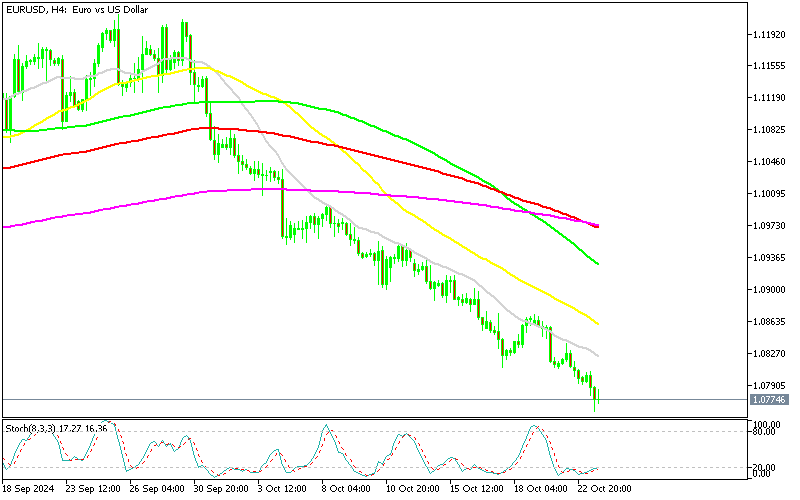Click the stochastic 80.00 level label

(765, 432)
